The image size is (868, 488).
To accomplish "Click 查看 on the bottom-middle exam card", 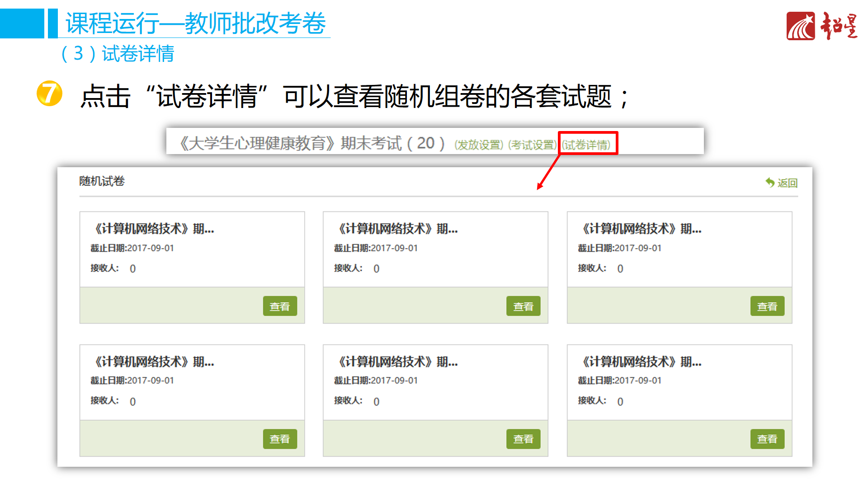I will [x=523, y=439].
